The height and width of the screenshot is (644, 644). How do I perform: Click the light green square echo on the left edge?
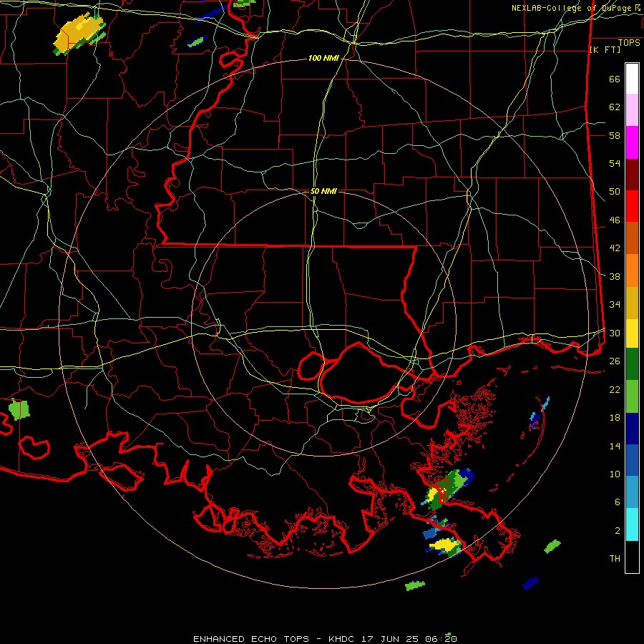pos(19,410)
